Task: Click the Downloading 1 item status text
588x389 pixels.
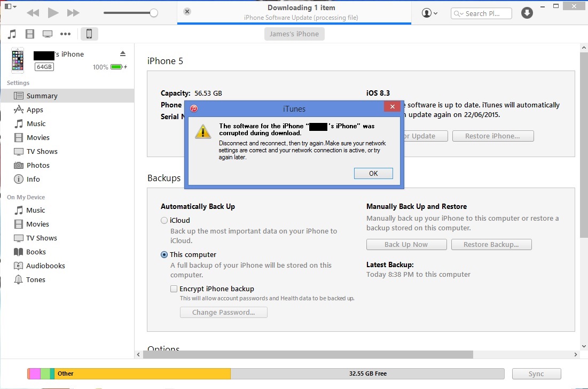Action: [x=301, y=7]
